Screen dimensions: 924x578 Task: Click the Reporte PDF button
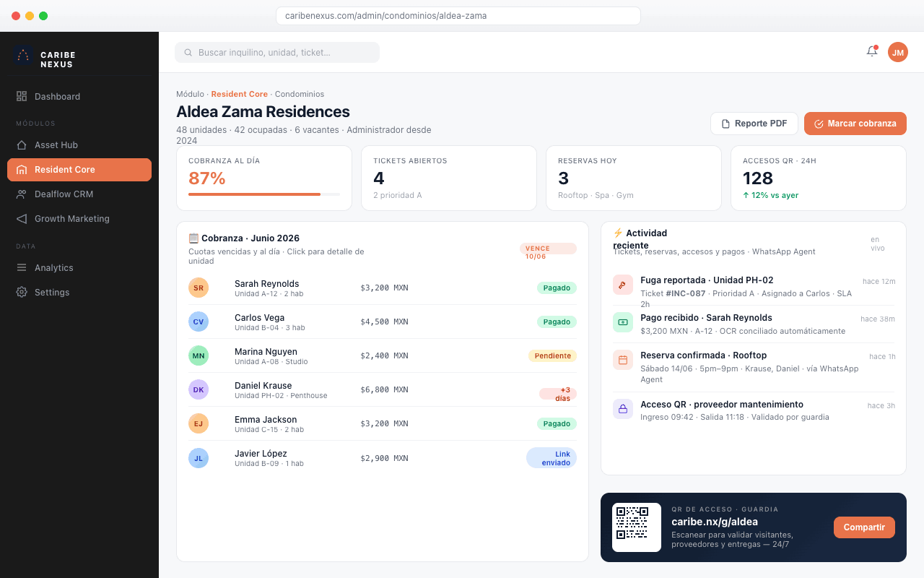pos(754,124)
